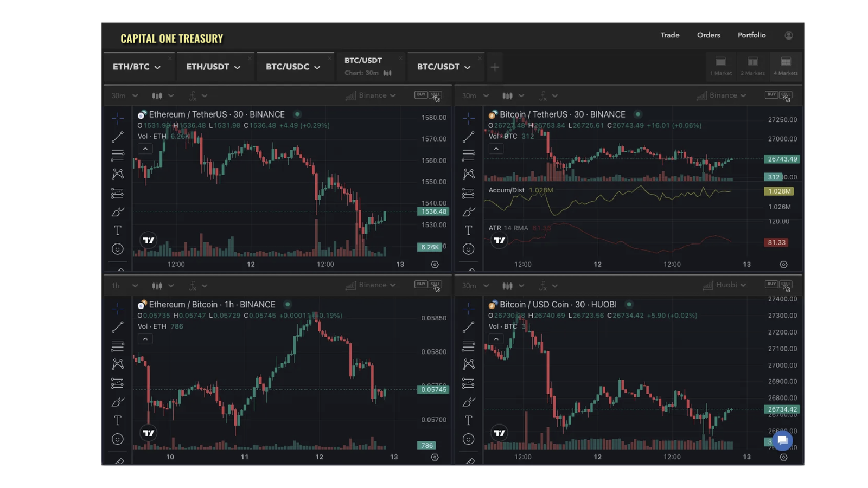Click the Capital One Treasury logo
Viewport: 868px width, 488px height.
pos(171,38)
